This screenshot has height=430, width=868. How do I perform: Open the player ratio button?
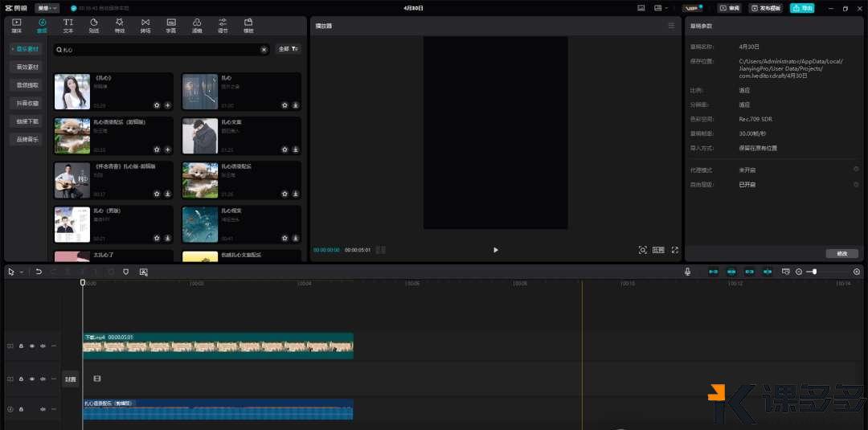pyautogui.click(x=658, y=250)
